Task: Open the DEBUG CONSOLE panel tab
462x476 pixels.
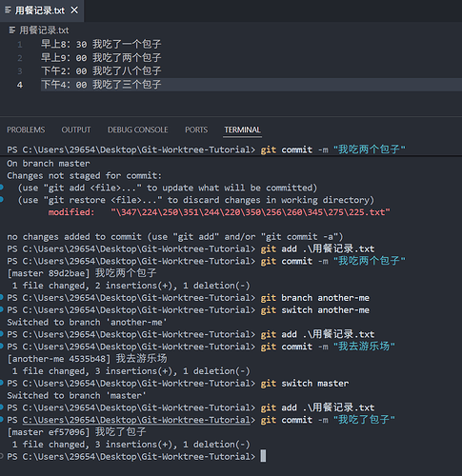Action: click(137, 129)
